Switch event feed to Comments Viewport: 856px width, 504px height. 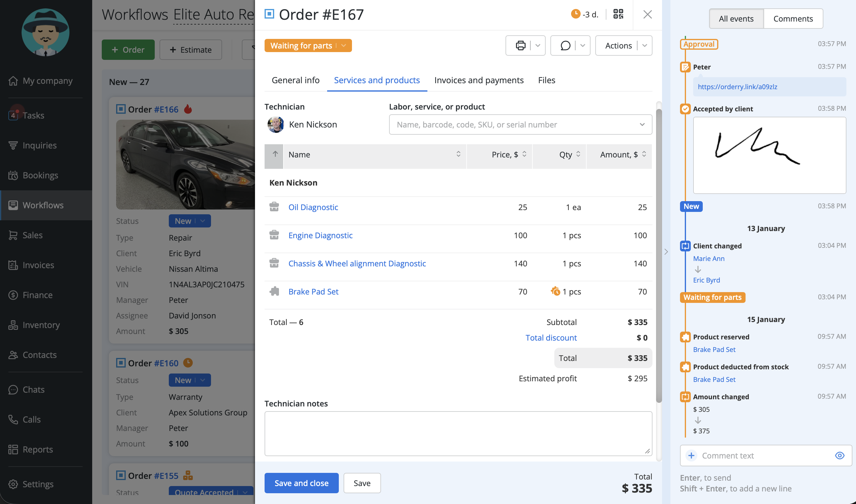click(x=793, y=19)
